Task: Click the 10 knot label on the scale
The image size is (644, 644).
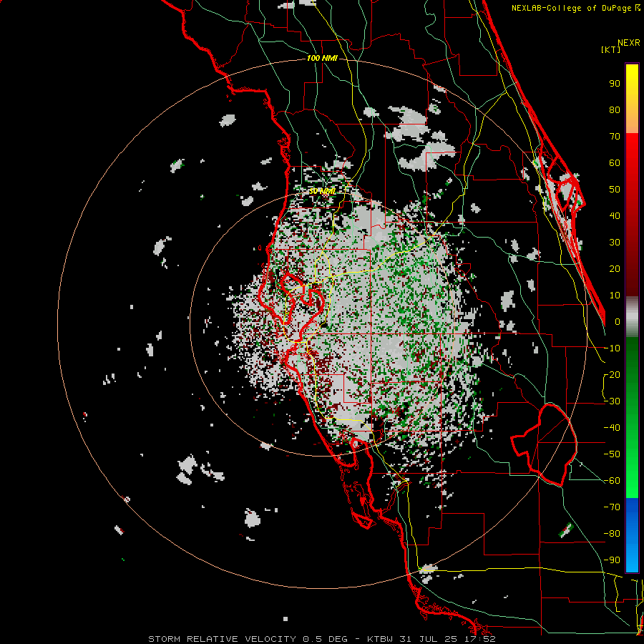Action: click(x=615, y=296)
